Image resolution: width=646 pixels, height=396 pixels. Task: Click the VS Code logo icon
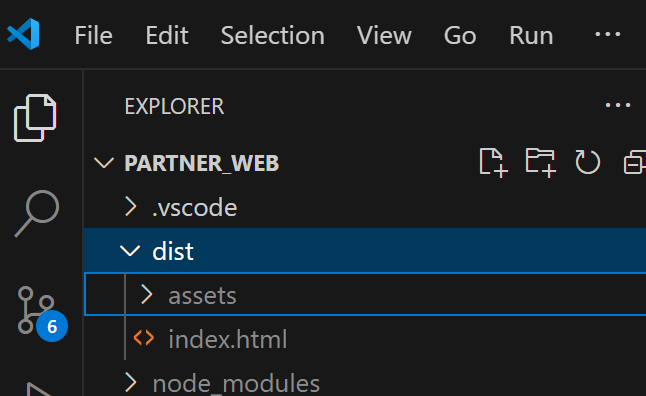click(x=23, y=34)
